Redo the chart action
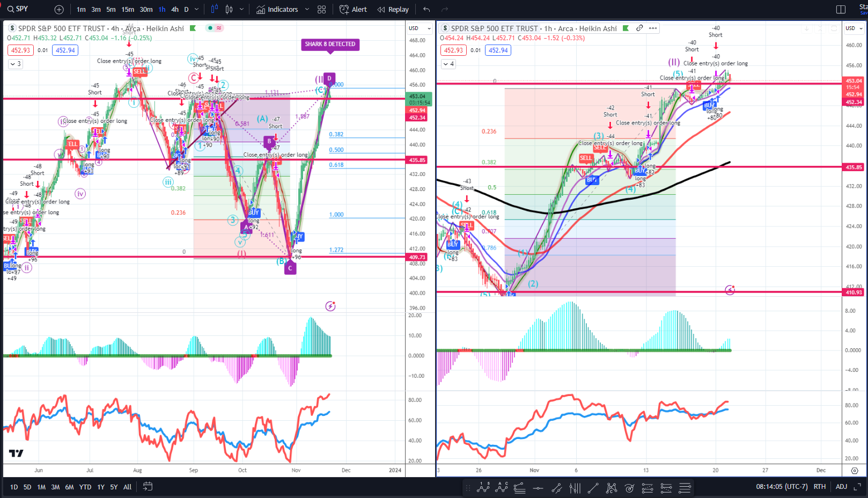The width and height of the screenshot is (868, 498). [x=445, y=10]
